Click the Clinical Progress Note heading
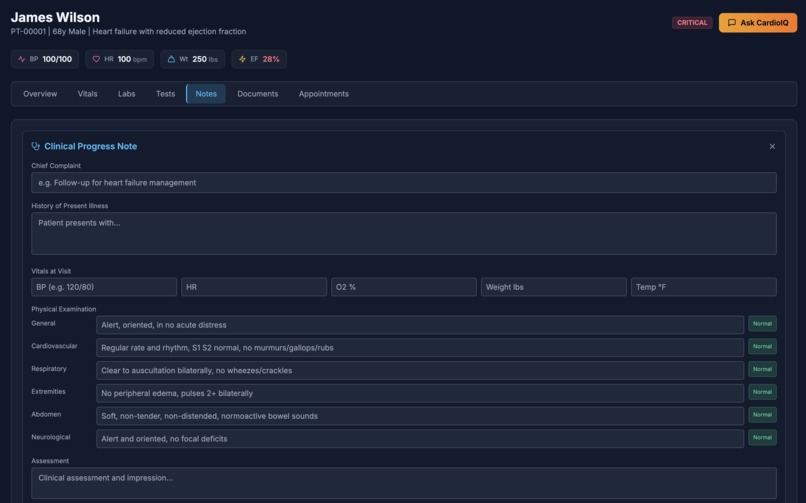 tap(90, 146)
